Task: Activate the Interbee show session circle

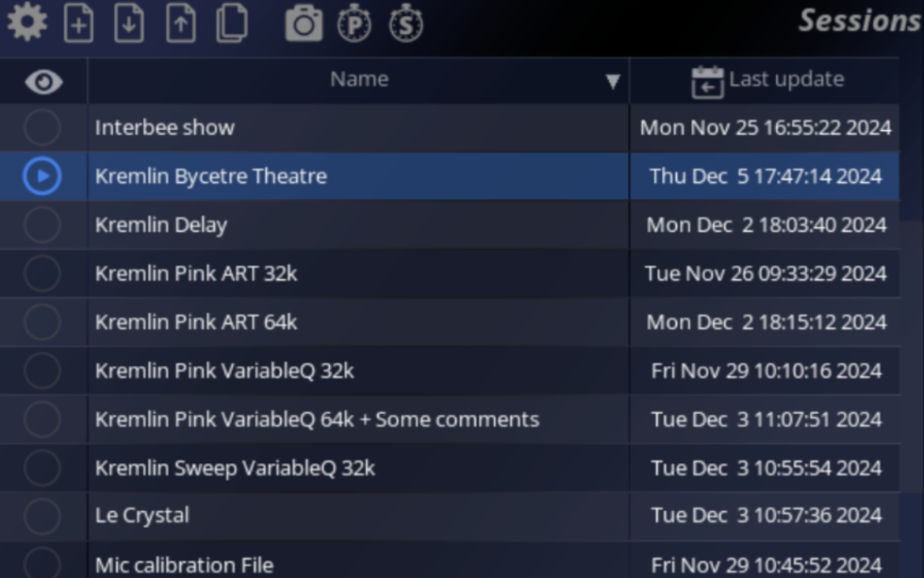Action: [x=42, y=127]
